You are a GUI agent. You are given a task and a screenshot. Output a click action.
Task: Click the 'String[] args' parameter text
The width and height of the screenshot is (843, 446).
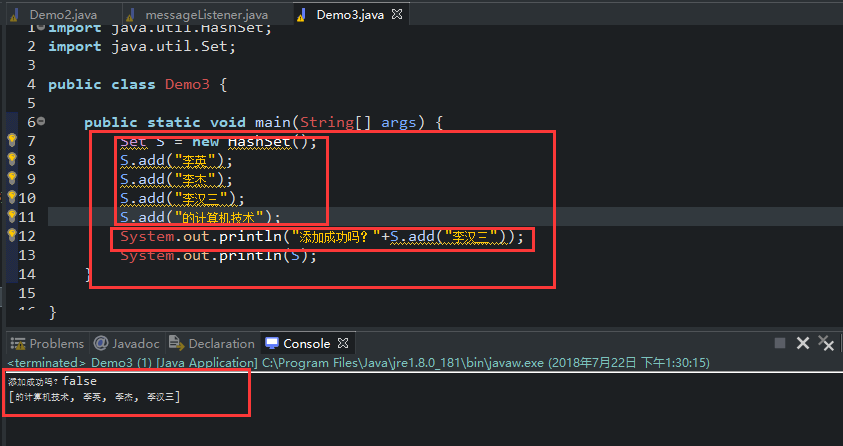(x=358, y=123)
